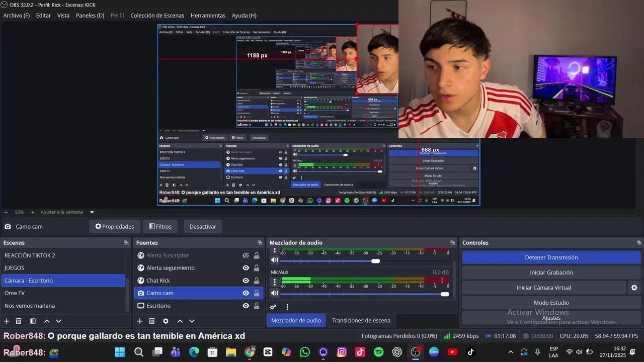Viewport: 644px width, 362px height.
Task: Hide the Chat Kick source
Action: [246, 281]
